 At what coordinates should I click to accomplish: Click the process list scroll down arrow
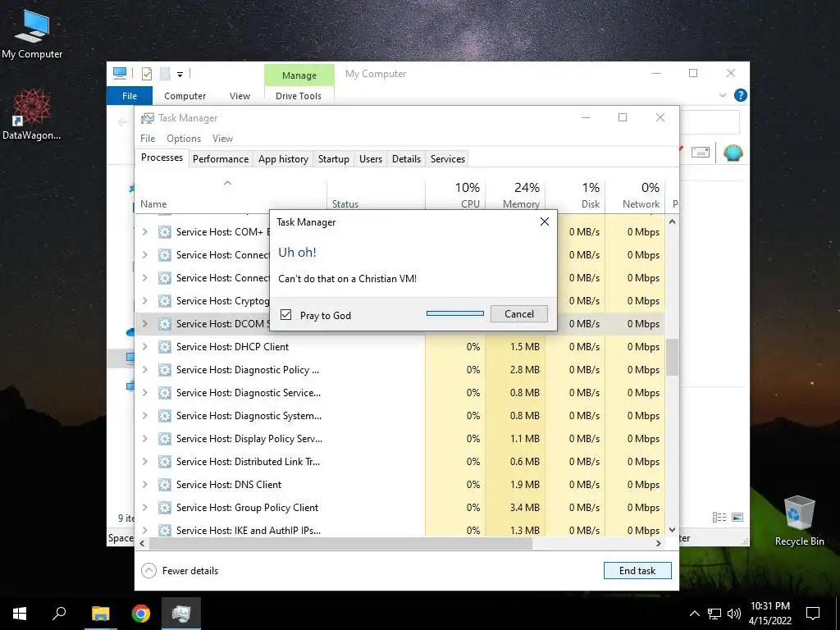(x=673, y=530)
